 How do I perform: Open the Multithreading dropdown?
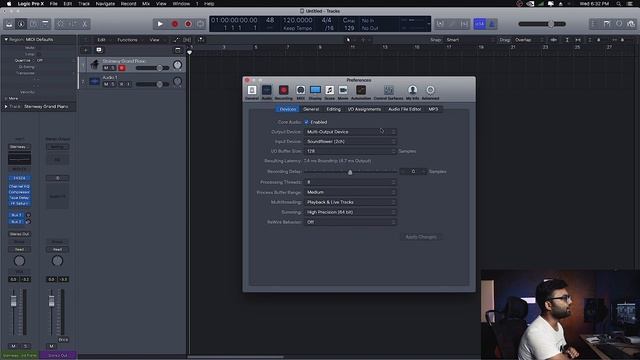tap(350, 202)
